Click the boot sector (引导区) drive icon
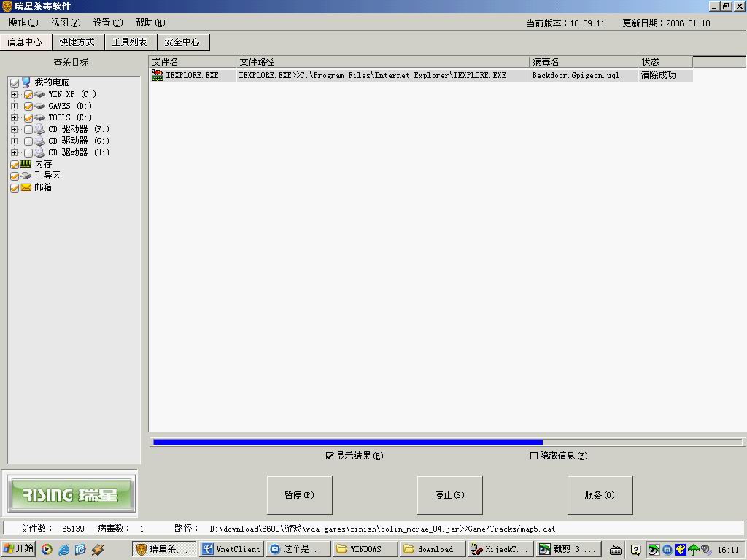 26,176
